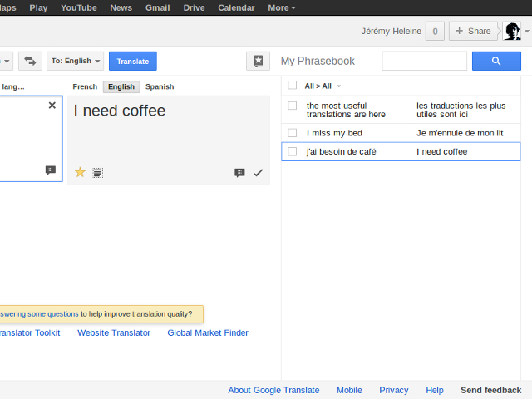Tick the select-all phrasebook checkbox
This screenshot has width=532, height=399.
(x=292, y=85)
